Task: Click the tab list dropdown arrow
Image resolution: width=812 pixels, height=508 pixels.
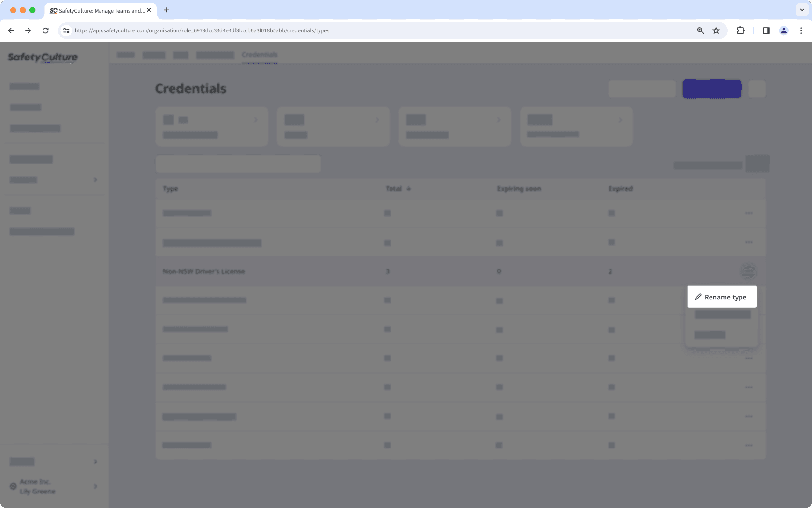Action: tap(801, 10)
